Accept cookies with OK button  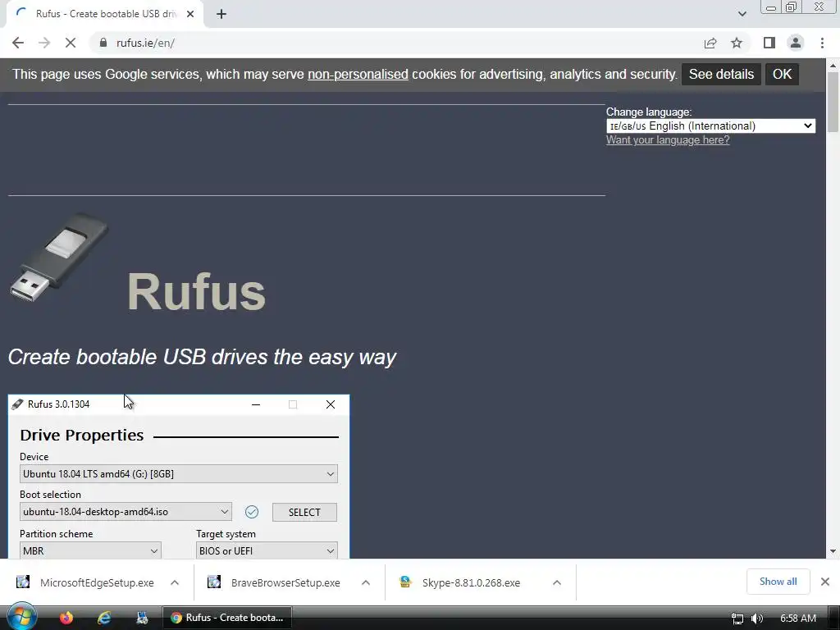(x=782, y=74)
